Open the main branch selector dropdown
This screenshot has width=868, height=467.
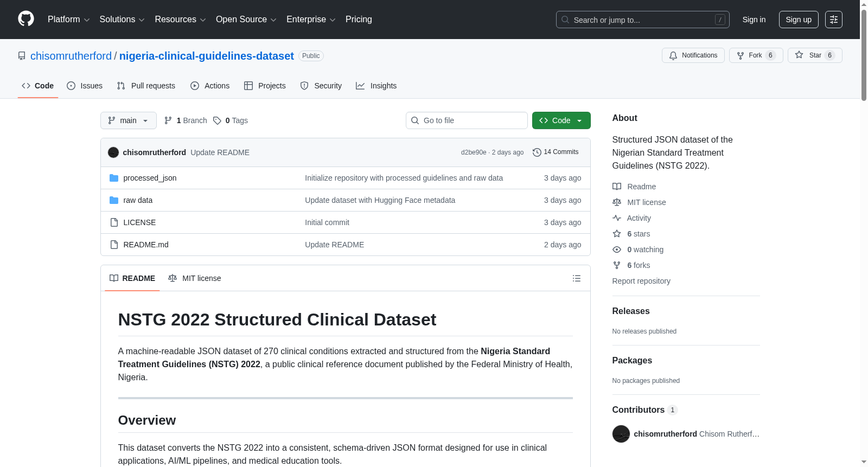click(x=129, y=120)
